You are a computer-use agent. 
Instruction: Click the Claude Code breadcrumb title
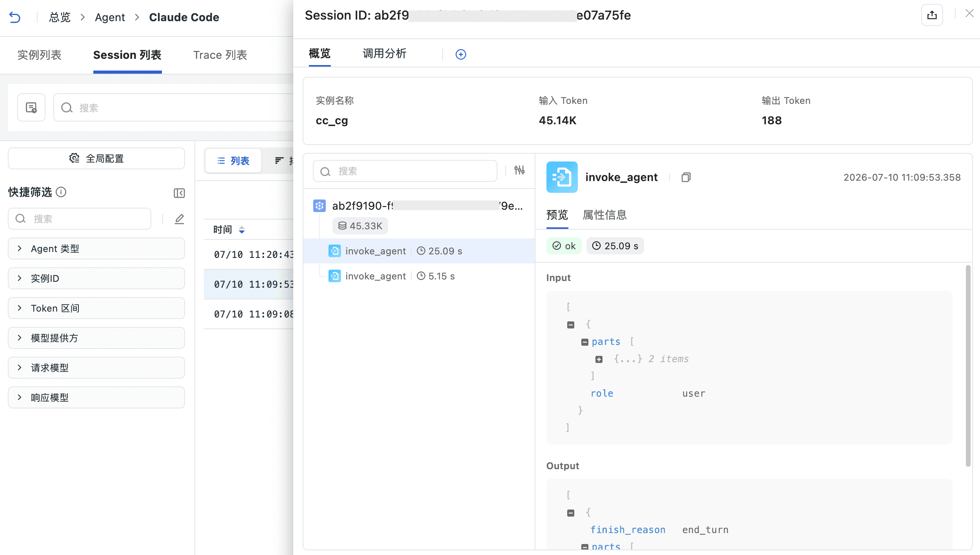(x=184, y=17)
